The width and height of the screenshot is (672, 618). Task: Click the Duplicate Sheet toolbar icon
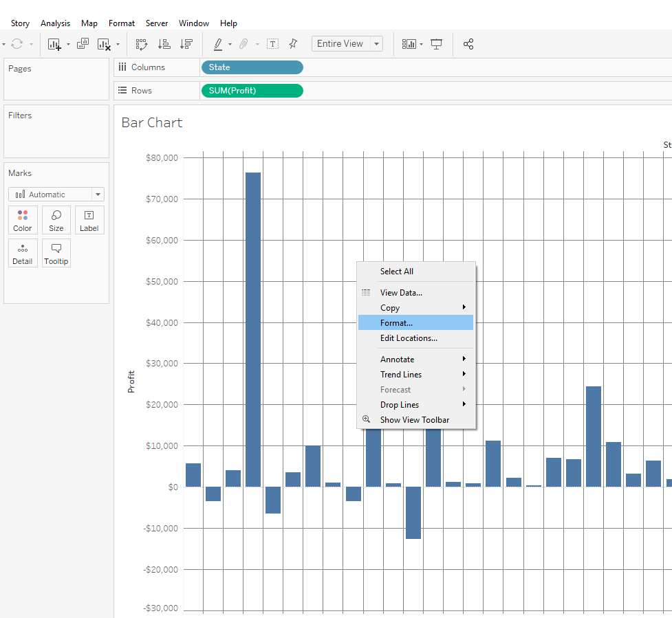click(x=83, y=44)
